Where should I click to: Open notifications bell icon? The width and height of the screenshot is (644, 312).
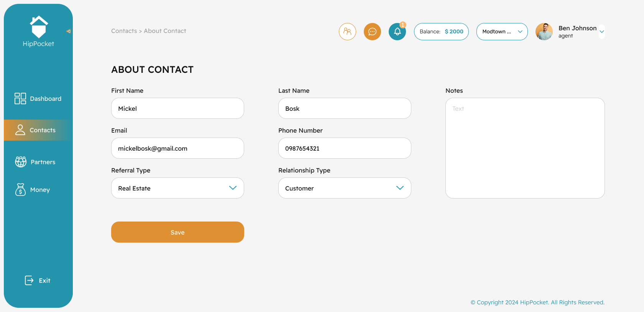pyautogui.click(x=397, y=31)
